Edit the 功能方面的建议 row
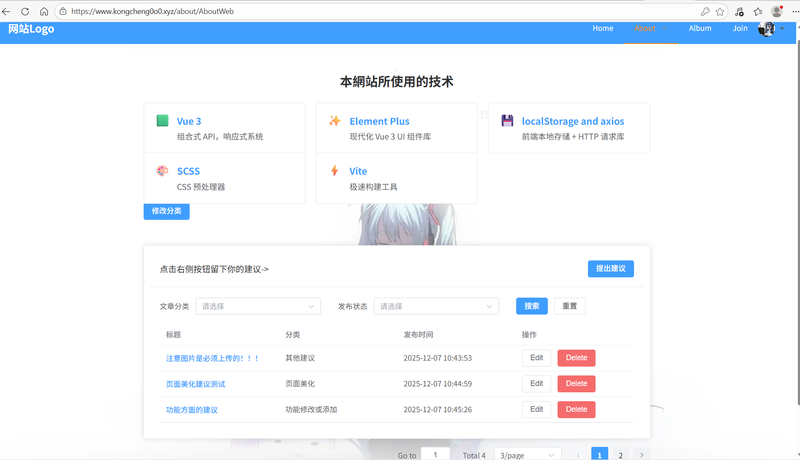The image size is (800, 460). point(536,409)
